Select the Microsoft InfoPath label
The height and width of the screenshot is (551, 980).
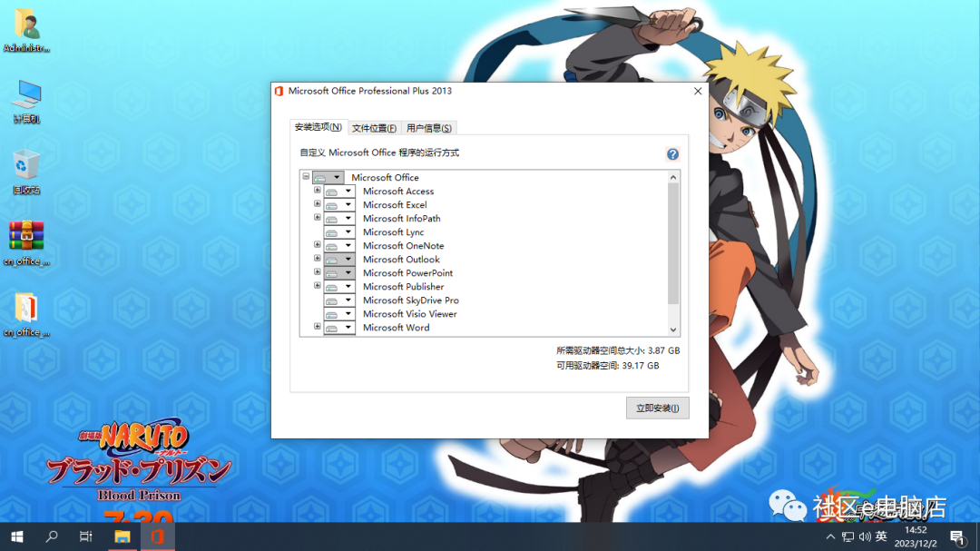(x=402, y=219)
